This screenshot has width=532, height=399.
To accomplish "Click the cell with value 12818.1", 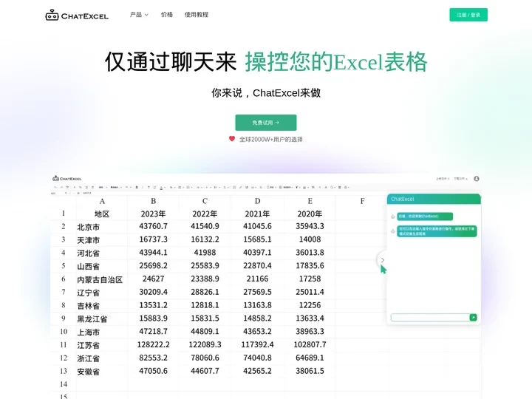I will 205,305.
